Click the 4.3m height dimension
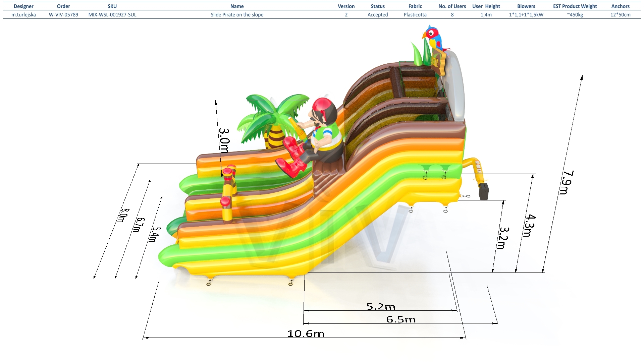The height and width of the screenshot is (362, 644). 530,226
